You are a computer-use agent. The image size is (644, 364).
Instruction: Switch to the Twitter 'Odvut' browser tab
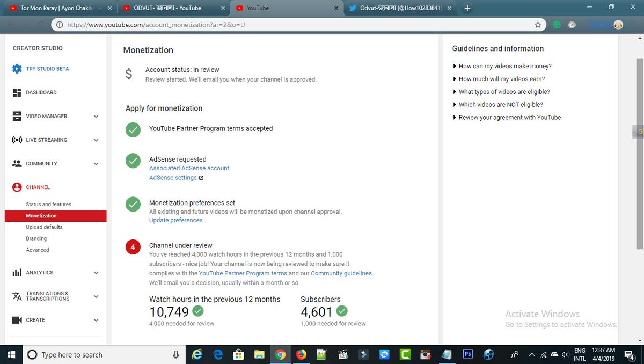400,8
